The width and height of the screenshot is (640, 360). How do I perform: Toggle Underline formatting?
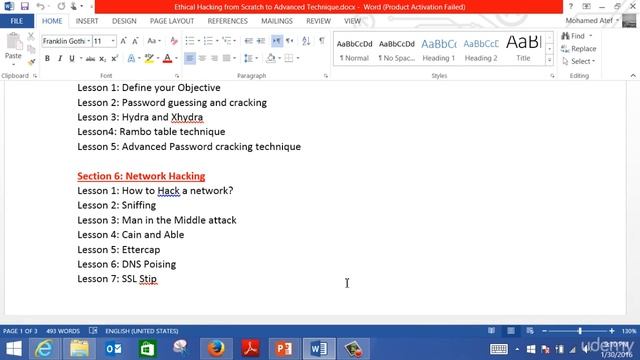coord(72,59)
